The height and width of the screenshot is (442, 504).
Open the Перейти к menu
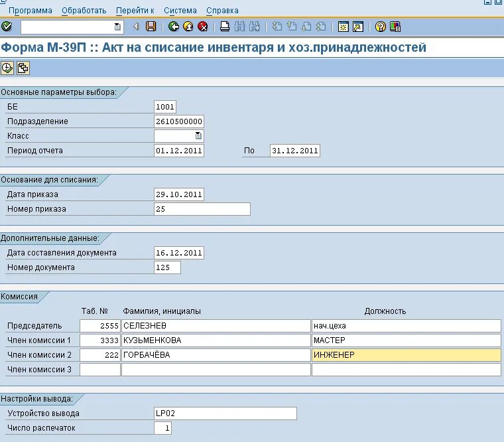tap(135, 11)
